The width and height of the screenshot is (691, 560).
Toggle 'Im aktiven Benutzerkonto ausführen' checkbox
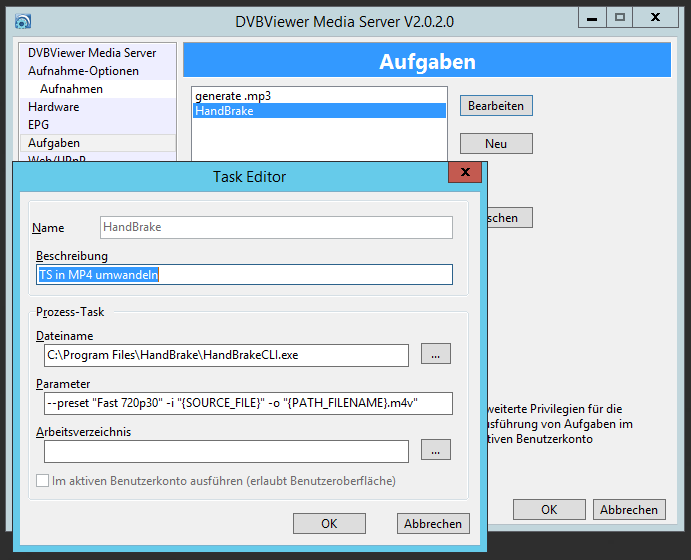(x=43, y=481)
